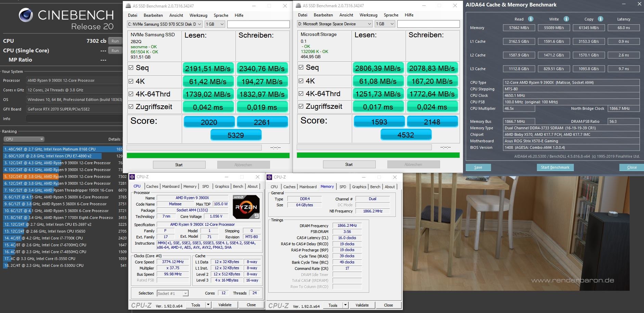Viewport: 644px width, 313px height.
Task: Click Memory Read value 57662 MB/s
Action: [x=519, y=28]
